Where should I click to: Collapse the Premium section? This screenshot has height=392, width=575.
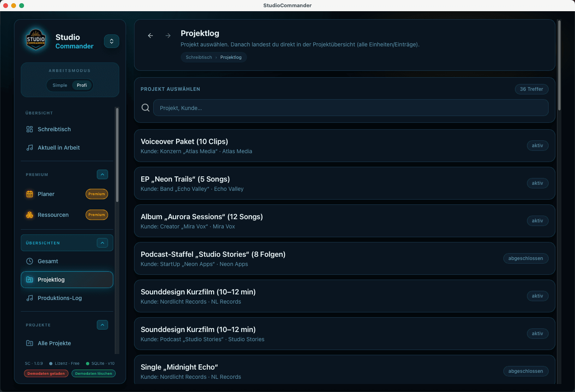102,174
